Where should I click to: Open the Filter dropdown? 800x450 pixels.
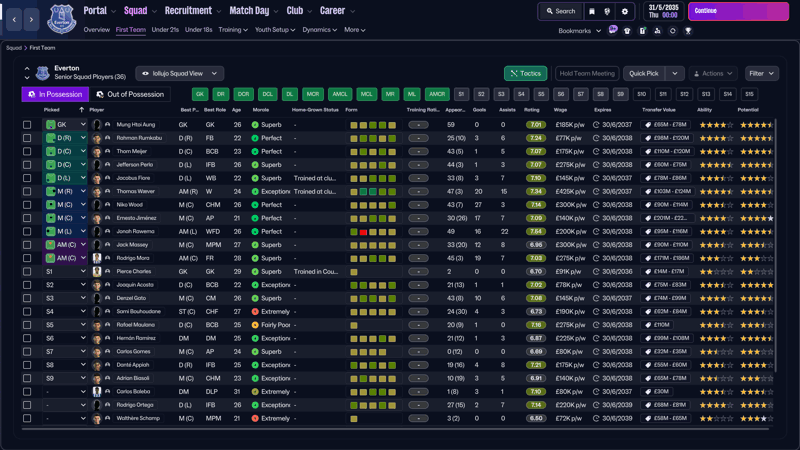click(761, 73)
